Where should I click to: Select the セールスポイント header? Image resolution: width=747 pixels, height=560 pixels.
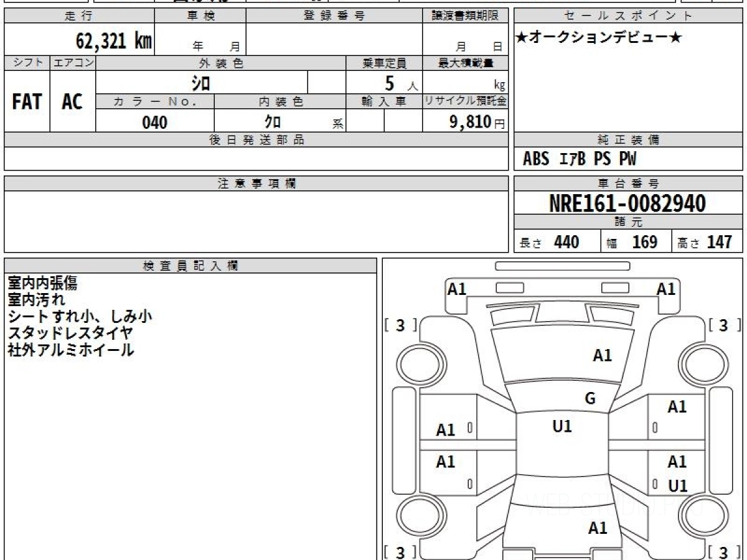click(x=628, y=16)
